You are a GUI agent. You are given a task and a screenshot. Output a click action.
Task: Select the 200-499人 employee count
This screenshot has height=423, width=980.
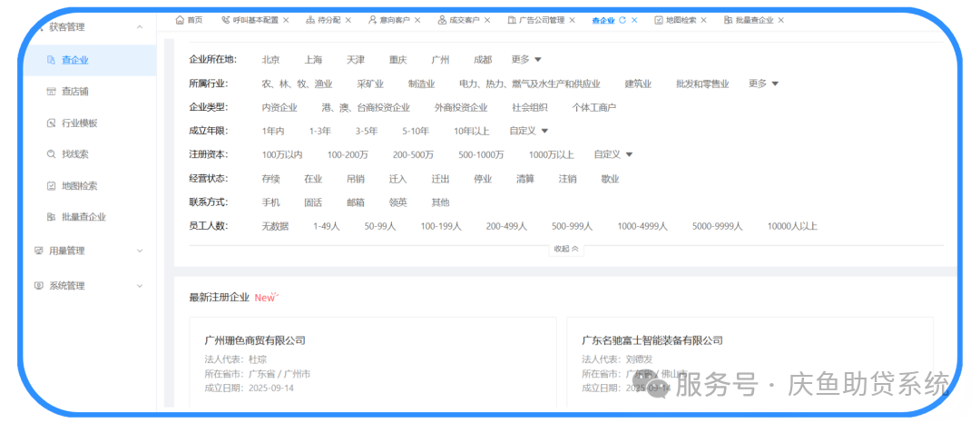(506, 226)
